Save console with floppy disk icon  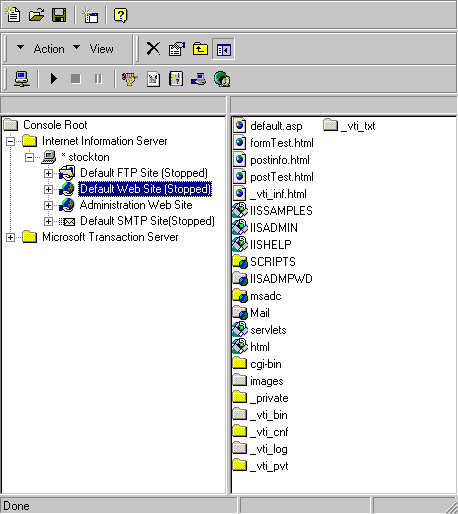coord(59,15)
